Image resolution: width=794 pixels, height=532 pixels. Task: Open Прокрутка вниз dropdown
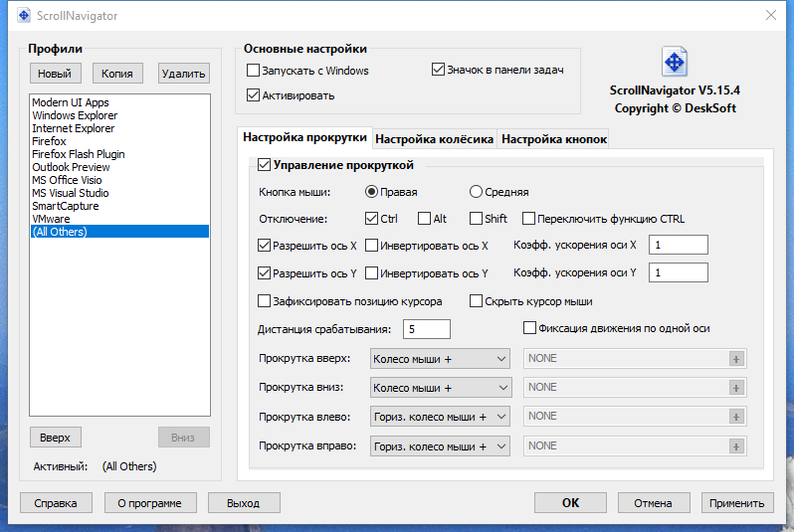[440, 388]
